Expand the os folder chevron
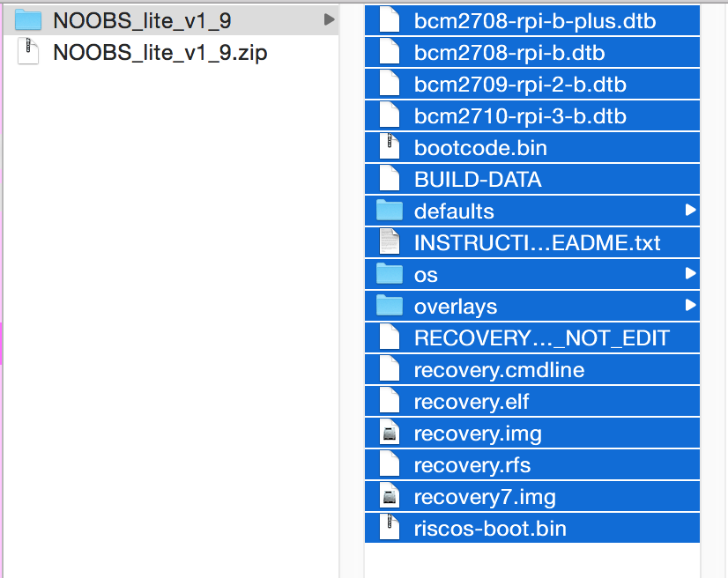Image resolution: width=728 pixels, height=578 pixels. click(689, 274)
